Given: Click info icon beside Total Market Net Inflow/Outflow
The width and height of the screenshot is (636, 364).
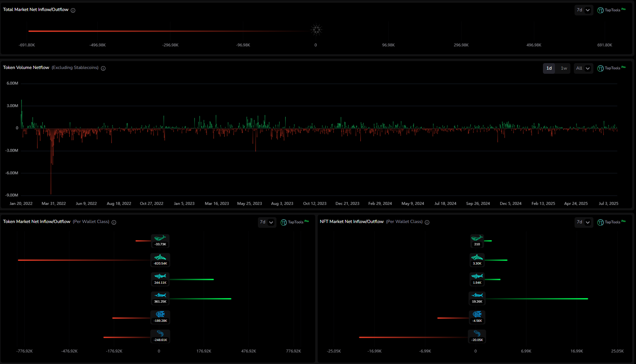Looking at the screenshot, I should [73, 10].
